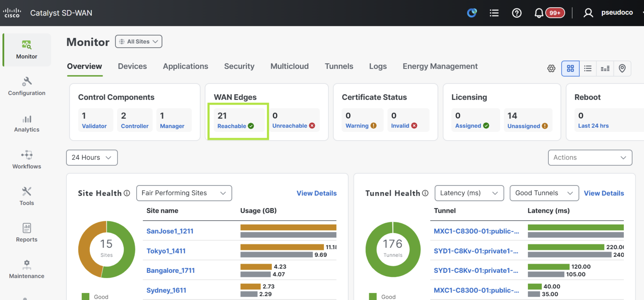Switch to the Energy Management tab
This screenshot has height=300, width=644.
440,66
